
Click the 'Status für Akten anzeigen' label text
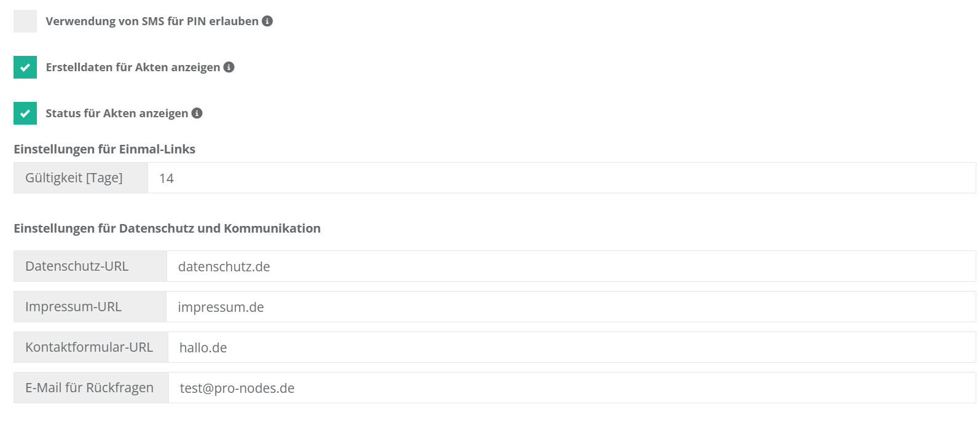(117, 113)
